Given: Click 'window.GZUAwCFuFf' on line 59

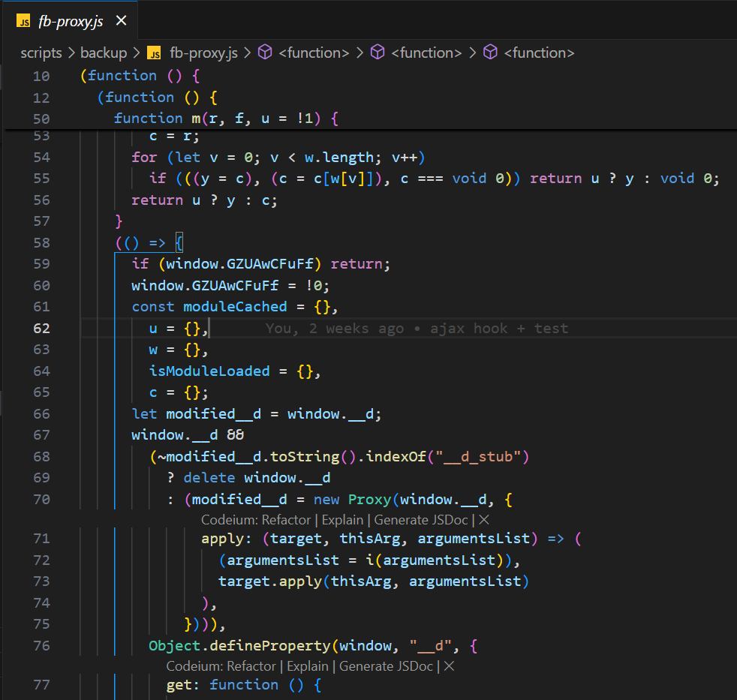Looking at the screenshot, I should (x=239, y=264).
